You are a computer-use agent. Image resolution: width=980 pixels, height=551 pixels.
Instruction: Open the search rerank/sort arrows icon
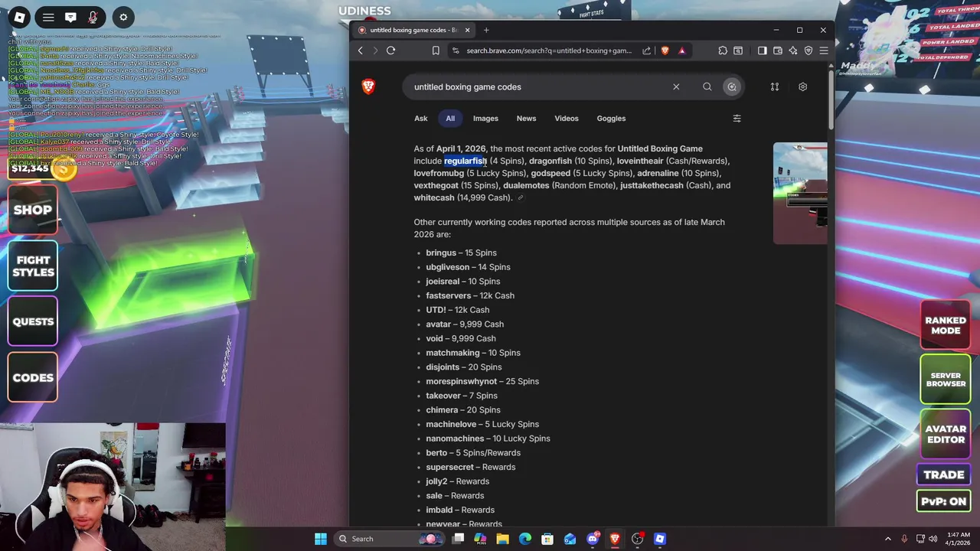click(x=775, y=87)
